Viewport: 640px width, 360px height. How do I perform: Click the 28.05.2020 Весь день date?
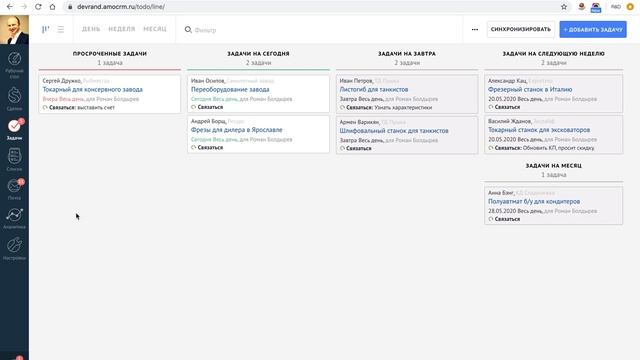515,211
